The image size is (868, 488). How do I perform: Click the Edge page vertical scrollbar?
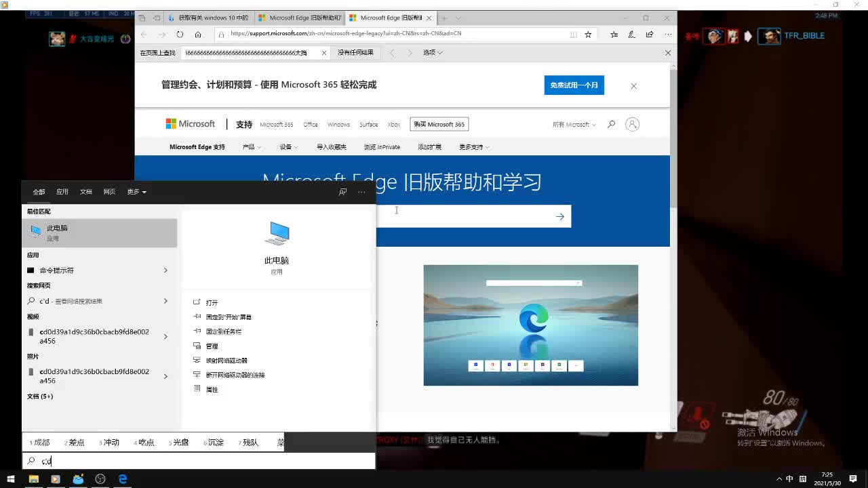click(673, 139)
